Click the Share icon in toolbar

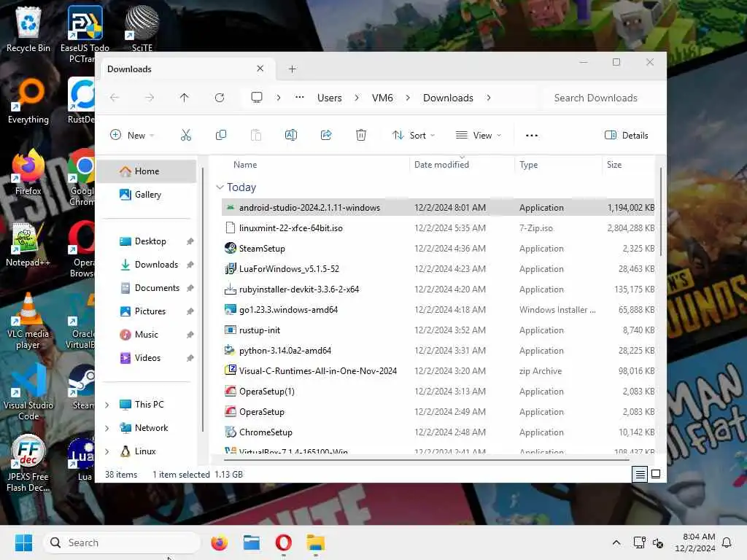[326, 135]
